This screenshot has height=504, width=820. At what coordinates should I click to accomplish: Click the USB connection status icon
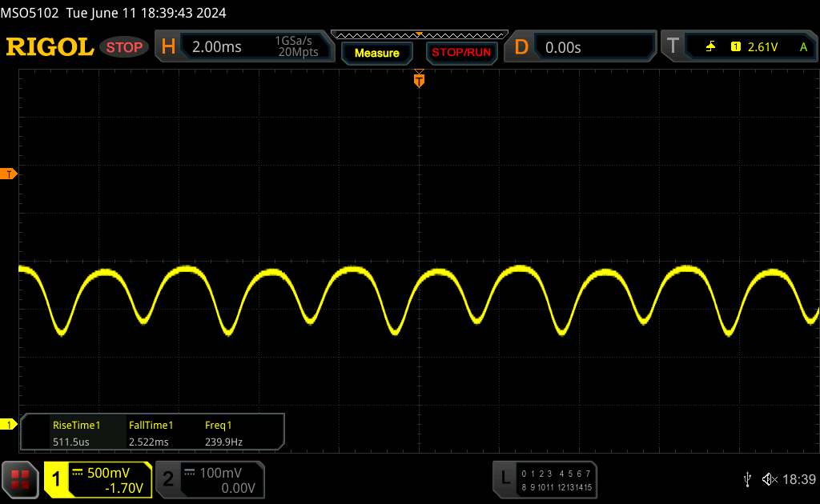[x=746, y=479]
